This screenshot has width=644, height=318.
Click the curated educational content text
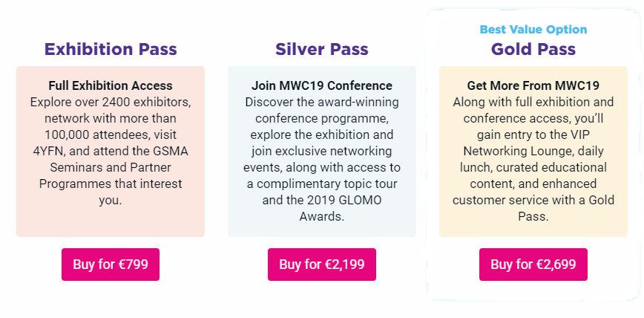pyautogui.click(x=533, y=175)
